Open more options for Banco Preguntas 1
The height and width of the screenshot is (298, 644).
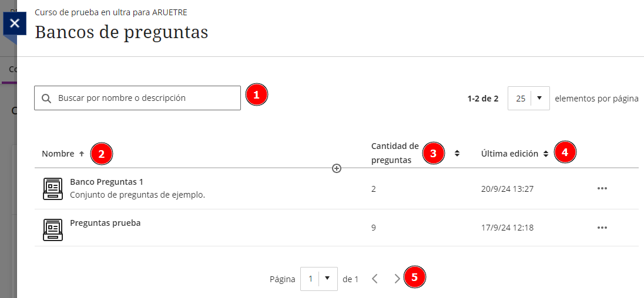(602, 188)
